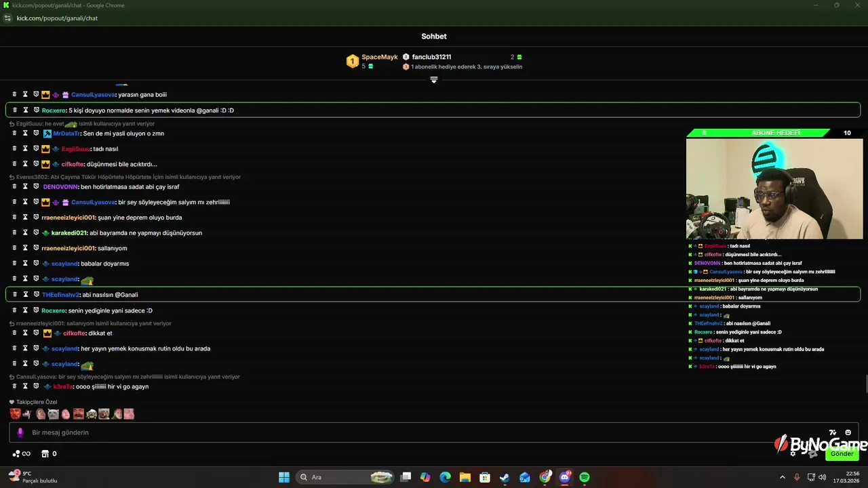This screenshot has height=488, width=868.
Task: Click shield icon on Rocxero's 'senin yediginle' message
Action: pos(37,310)
